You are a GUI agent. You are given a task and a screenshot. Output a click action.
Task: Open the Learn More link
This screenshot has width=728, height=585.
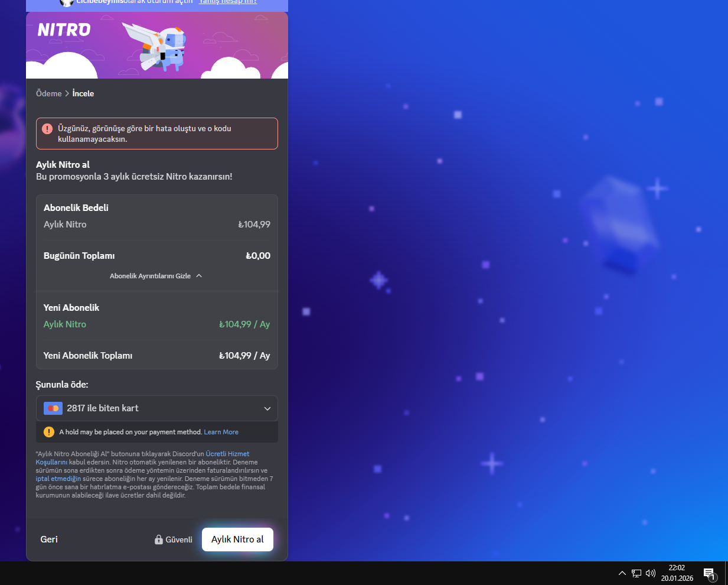[221, 432]
